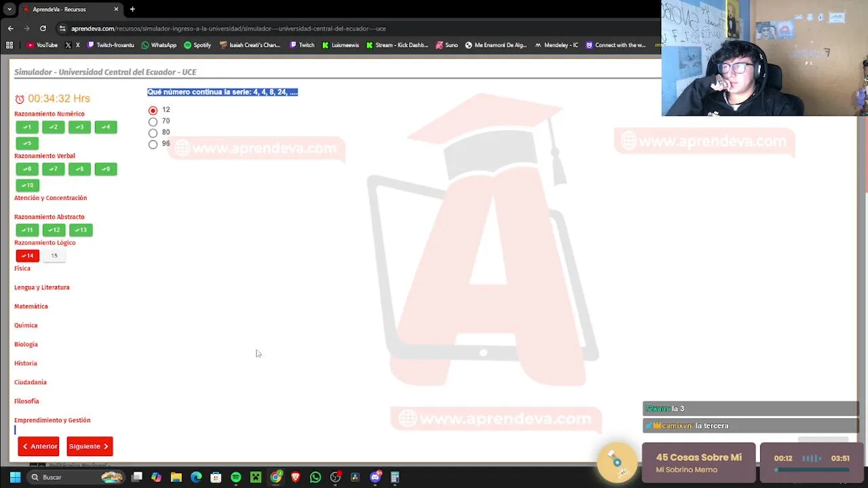Screen dimensions: 868x488
Task: Launch Copilot from the taskbar
Action: click(x=157, y=477)
